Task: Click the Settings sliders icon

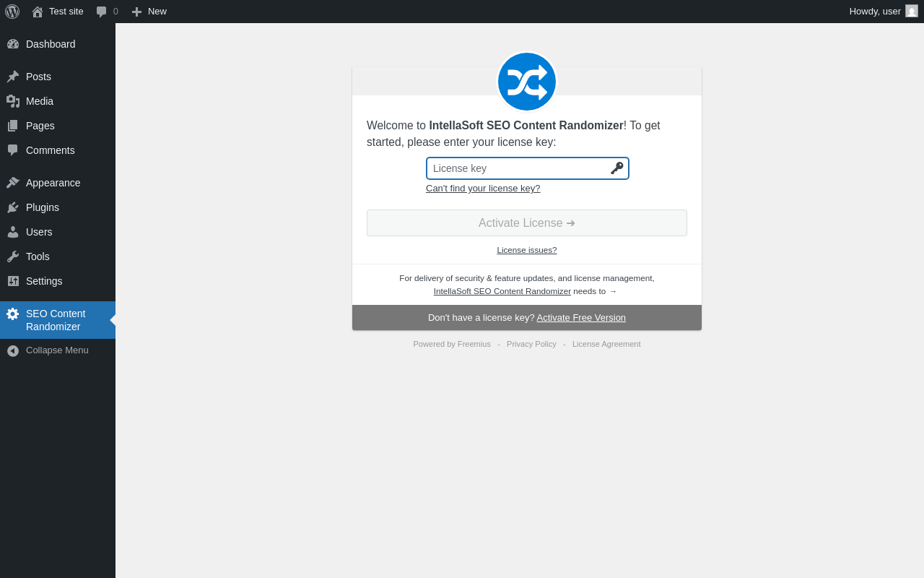Action: [x=13, y=281]
